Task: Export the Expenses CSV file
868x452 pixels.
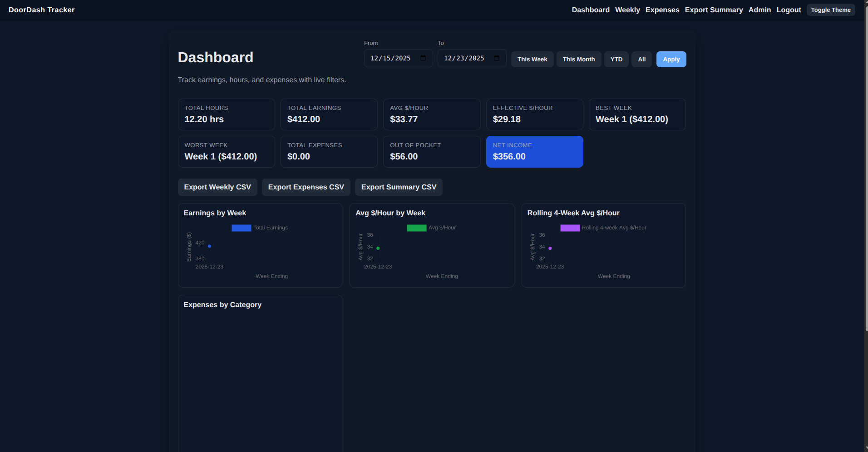Action: click(306, 187)
